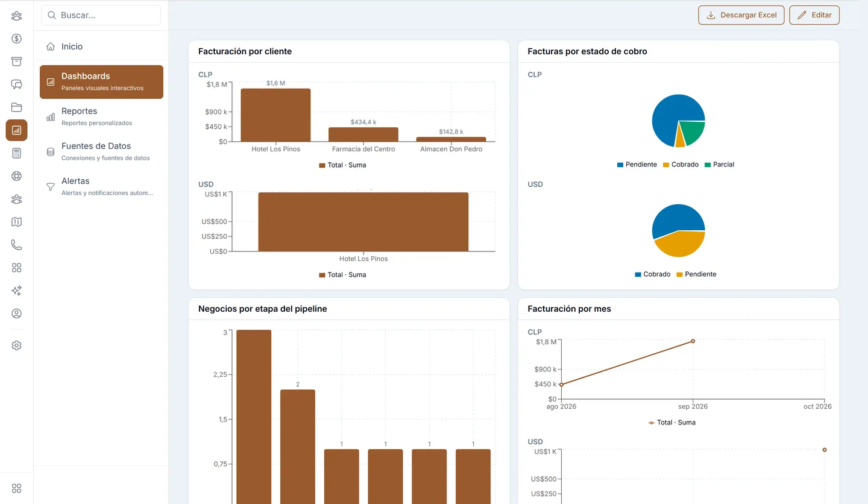Open Alertas in the sidebar

101,186
